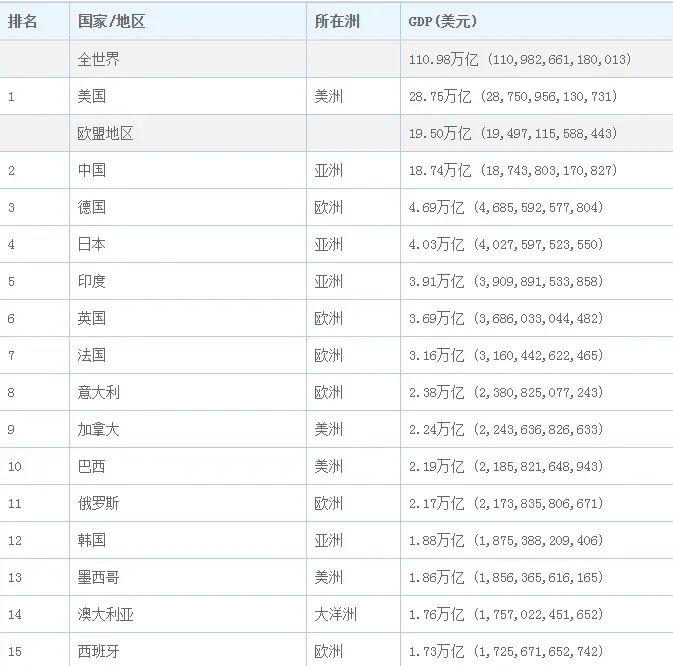
Task: Click the country name 日本
Action: coord(92,244)
